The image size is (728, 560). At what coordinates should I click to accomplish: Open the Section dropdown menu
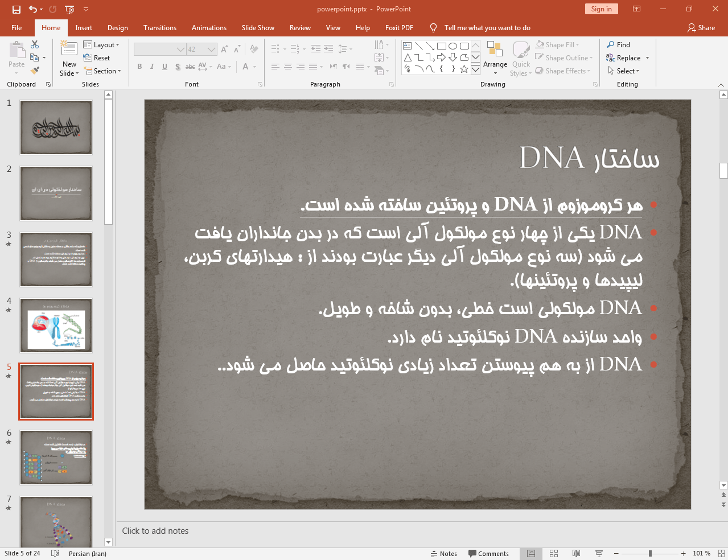click(x=103, y=71)
